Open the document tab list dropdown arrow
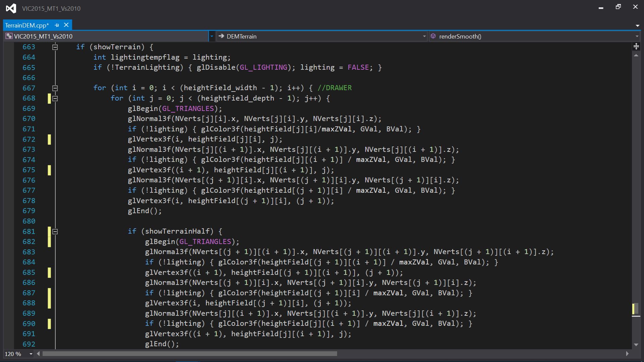 click(x=637, y=26)
